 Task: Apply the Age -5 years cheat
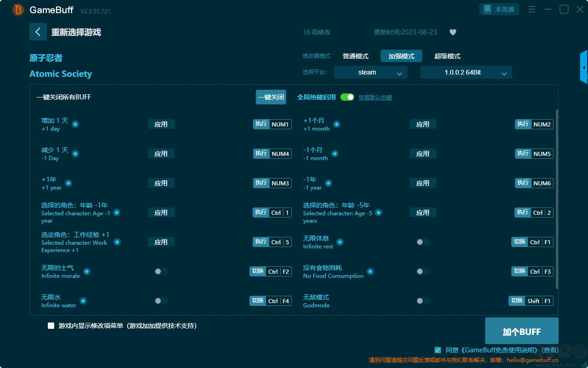423,213
